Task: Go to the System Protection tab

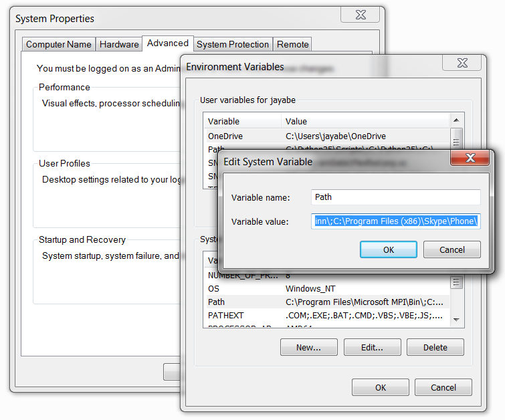Action: [233, 44]
